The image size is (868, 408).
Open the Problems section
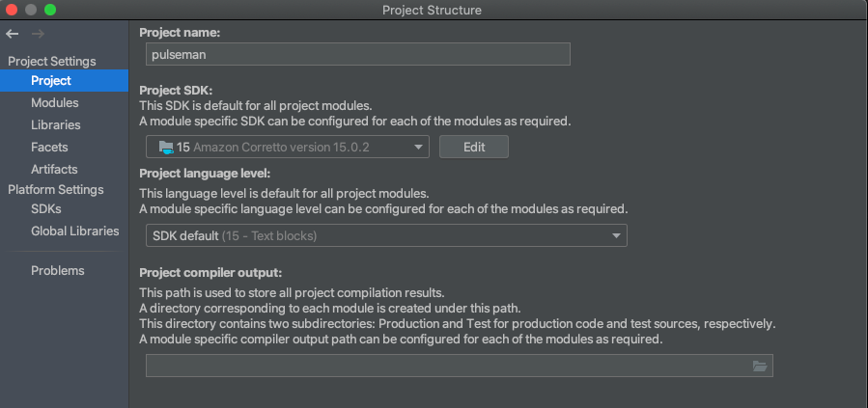[x=57, y=271]
